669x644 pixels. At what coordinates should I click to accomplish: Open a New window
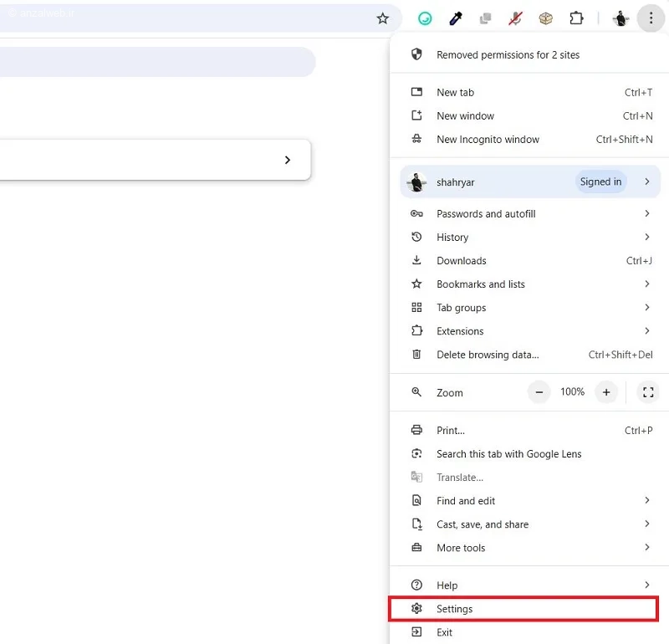pos(529,115)
